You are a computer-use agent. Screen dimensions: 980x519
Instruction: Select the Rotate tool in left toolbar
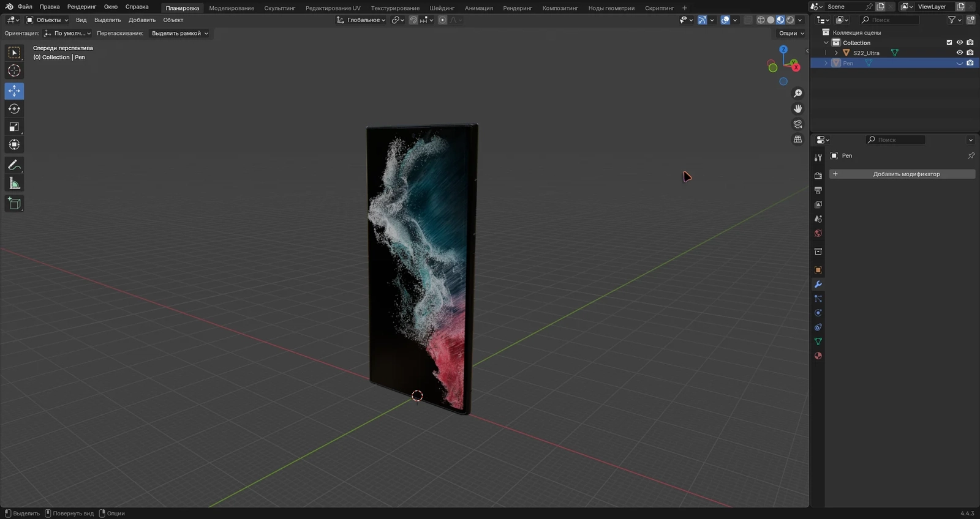14,109
